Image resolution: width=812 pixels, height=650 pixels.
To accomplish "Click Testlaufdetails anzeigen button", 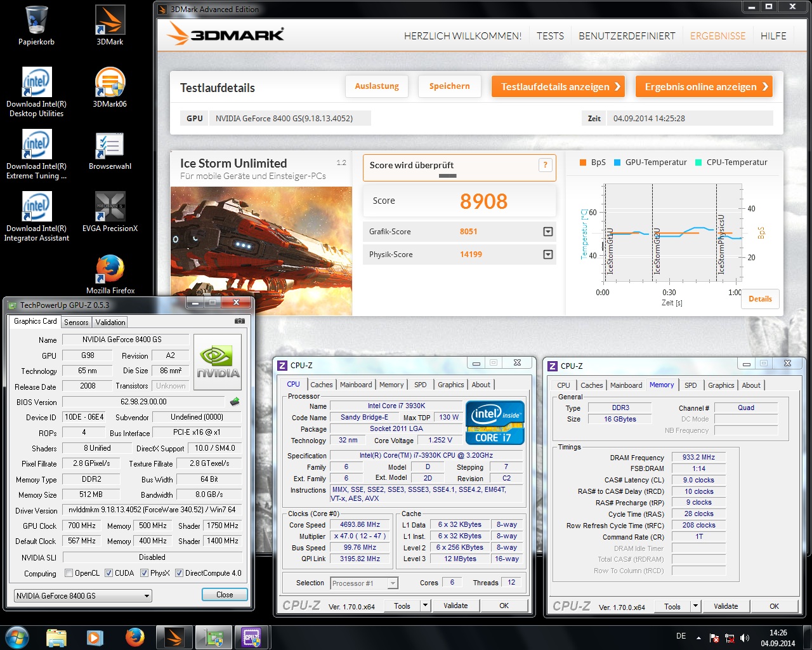I will [x=558, y=86].
